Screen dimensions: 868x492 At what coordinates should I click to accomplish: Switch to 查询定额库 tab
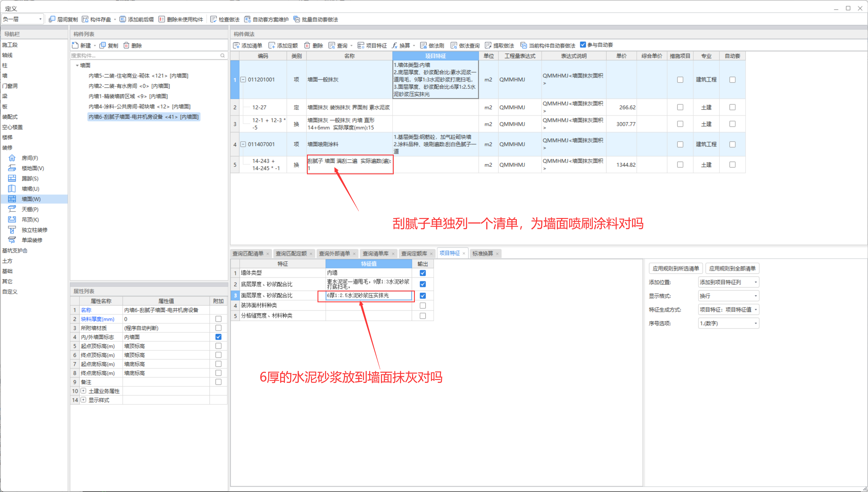pyautogui.click(x=414, y=253)
